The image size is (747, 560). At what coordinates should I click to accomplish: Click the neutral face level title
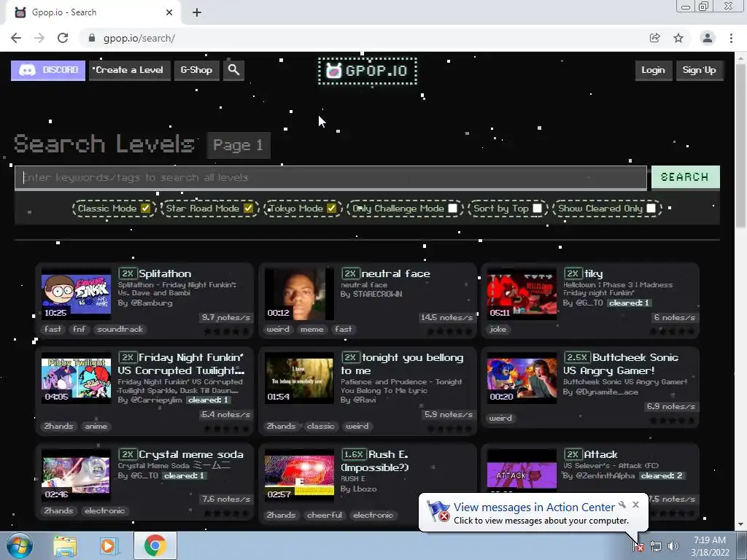[x=395, y=274]
